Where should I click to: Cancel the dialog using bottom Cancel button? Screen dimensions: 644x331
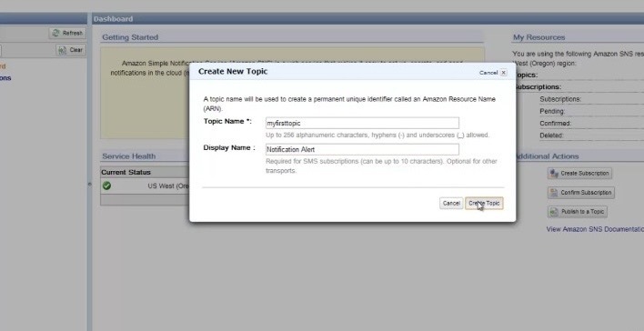tap(451, 204)
